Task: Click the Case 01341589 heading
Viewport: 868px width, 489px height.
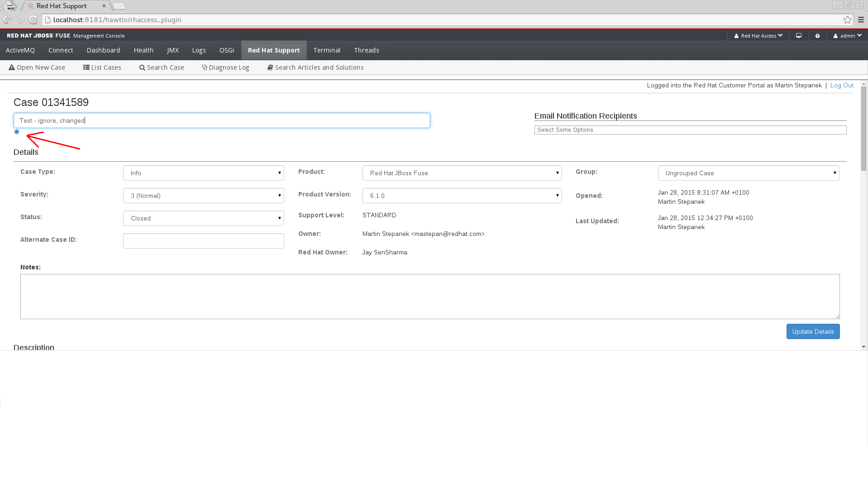Action: point(51,102)
